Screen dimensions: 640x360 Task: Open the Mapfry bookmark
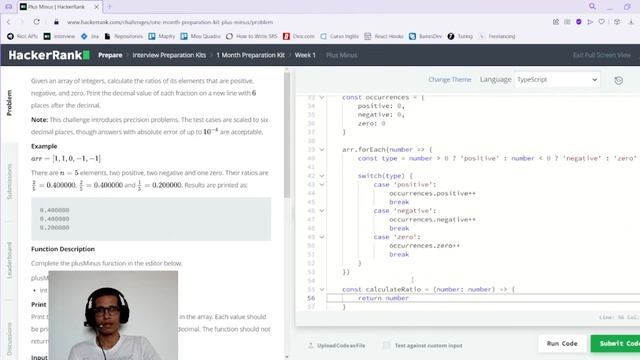click(162, 36)
